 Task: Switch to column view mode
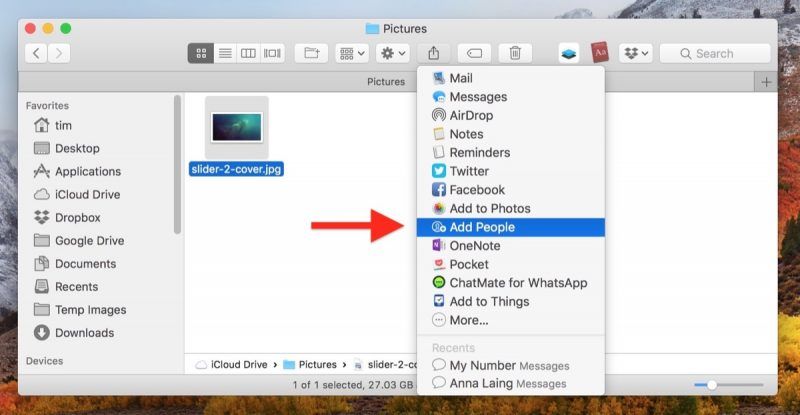(x=248, y=53)
